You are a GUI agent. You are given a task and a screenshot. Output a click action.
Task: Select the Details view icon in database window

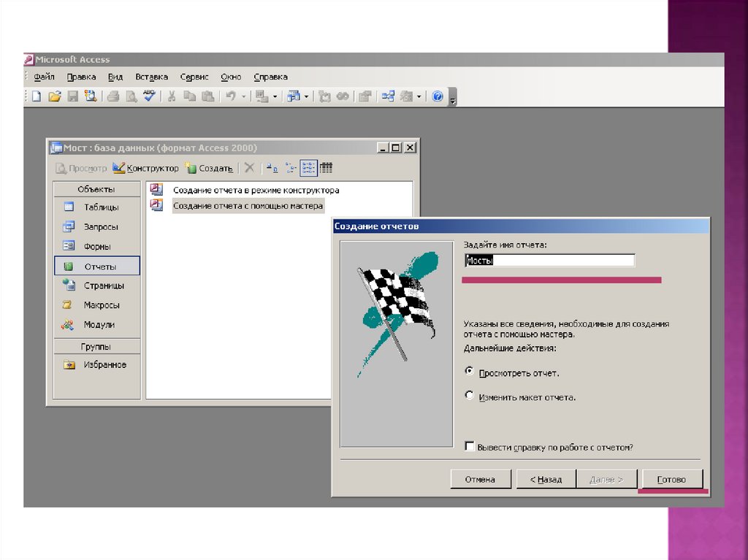[x=326, y=167]
